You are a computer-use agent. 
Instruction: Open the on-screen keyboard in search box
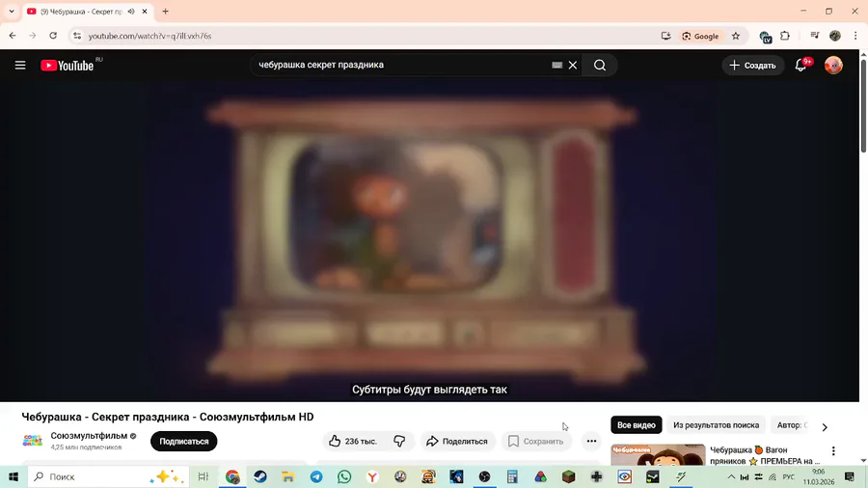tap(556, 66)
